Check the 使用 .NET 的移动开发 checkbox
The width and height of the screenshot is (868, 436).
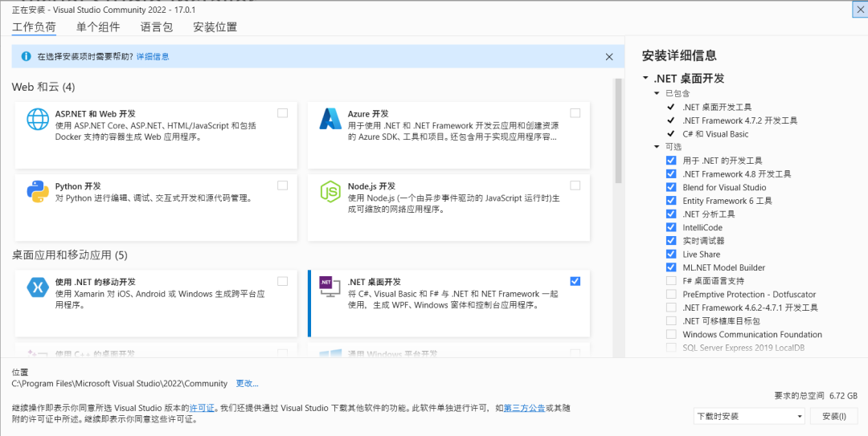pyautogui.click(x=282, y=281)
